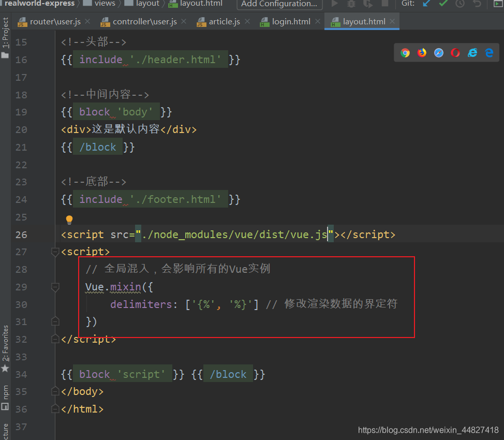
Task: Open preview in Firefox browser
Action: (422, 53)
